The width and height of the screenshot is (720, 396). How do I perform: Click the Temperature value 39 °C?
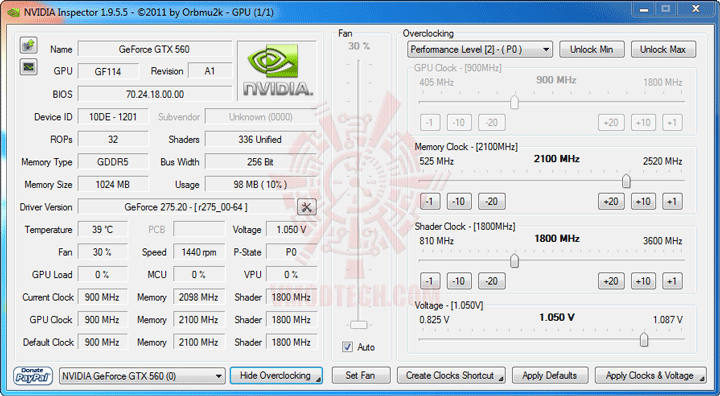[x=103, y=230]
